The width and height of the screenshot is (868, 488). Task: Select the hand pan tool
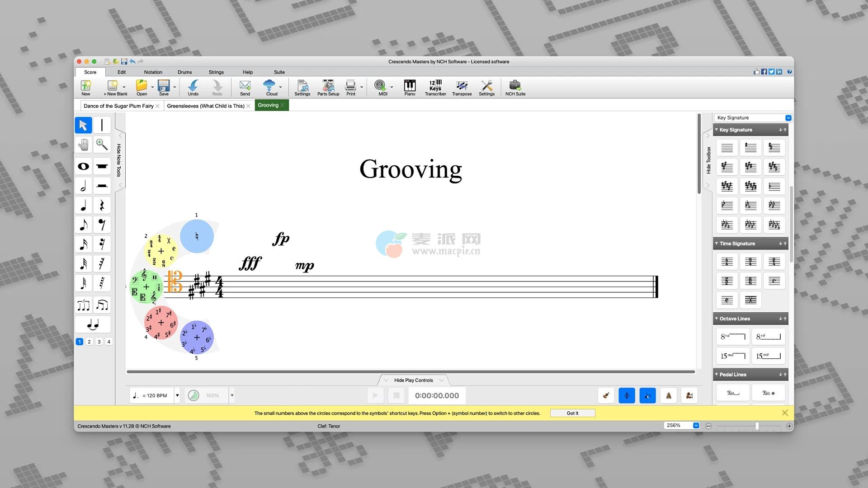click(x=84, y=145)
